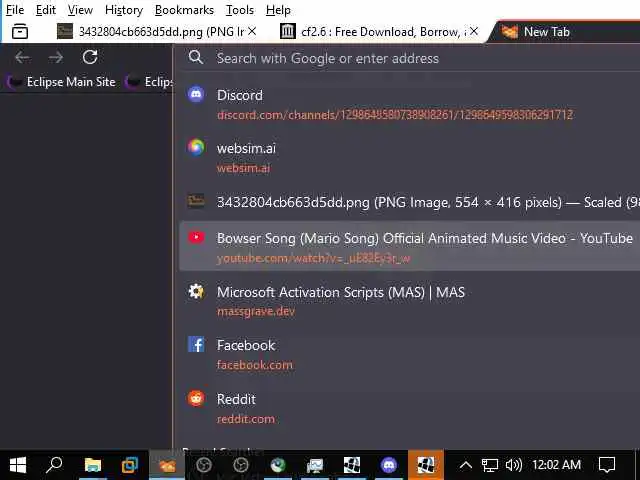The image size is (640, 480).
Task: Click the gear favicon beside Microsoft Activation Scripts
Action: click(196, 291)
